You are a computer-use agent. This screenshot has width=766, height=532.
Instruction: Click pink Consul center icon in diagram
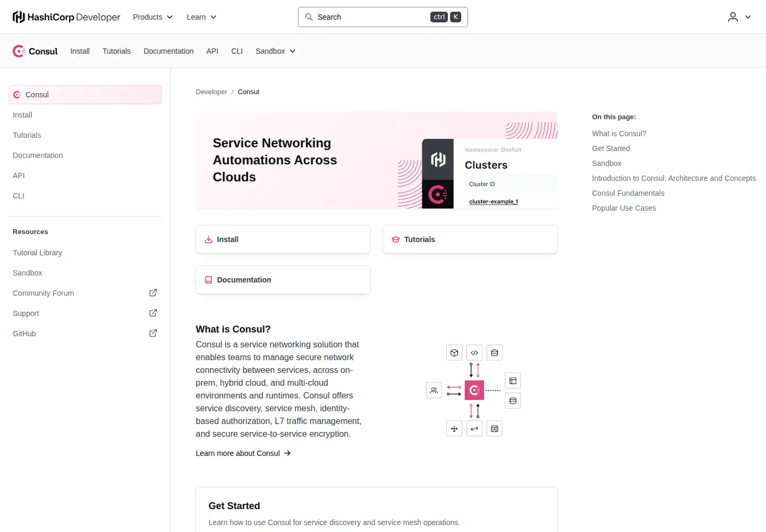474,390
